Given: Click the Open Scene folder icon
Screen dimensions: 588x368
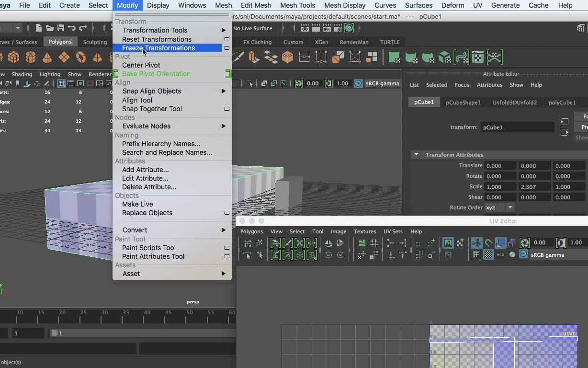Looking at the screenshot, I should point(50,28).
